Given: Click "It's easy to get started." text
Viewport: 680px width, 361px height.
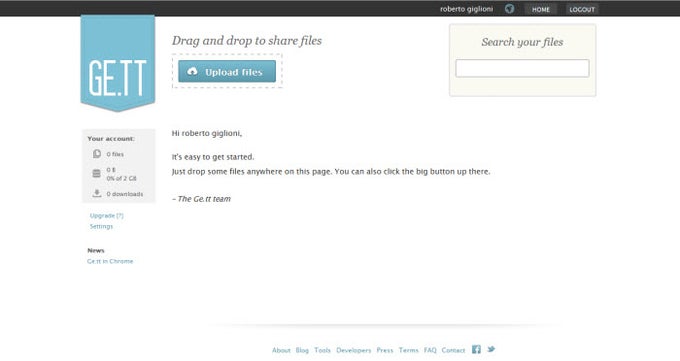Looking at the screenshot, I should pos(213,157).
